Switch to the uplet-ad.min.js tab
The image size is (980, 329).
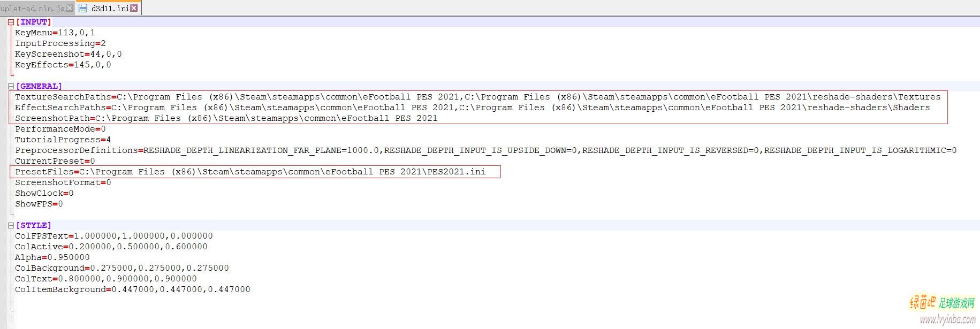[x=32, y=8]
